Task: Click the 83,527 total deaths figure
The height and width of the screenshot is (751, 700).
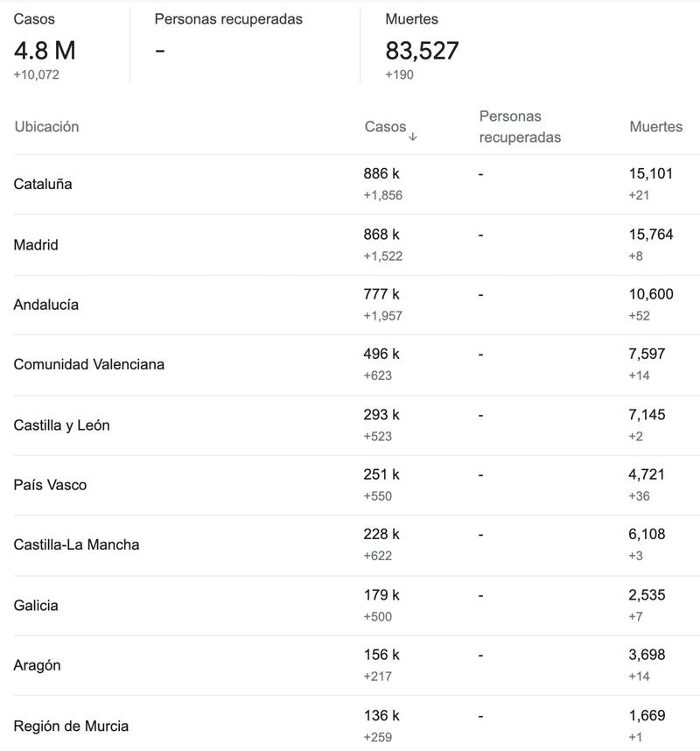Action: click(x=422, y=51)
